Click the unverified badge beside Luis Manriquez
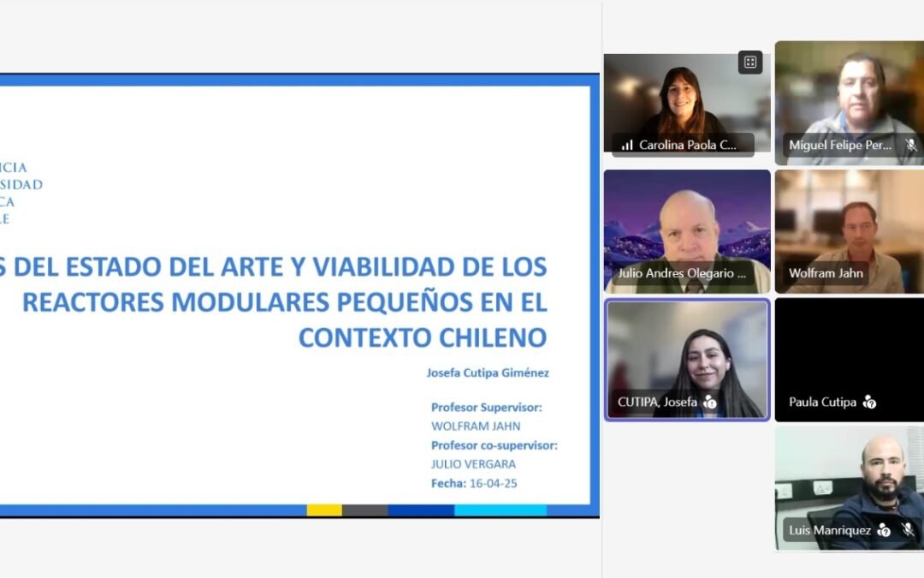The image size is (924, 578). 884,531
